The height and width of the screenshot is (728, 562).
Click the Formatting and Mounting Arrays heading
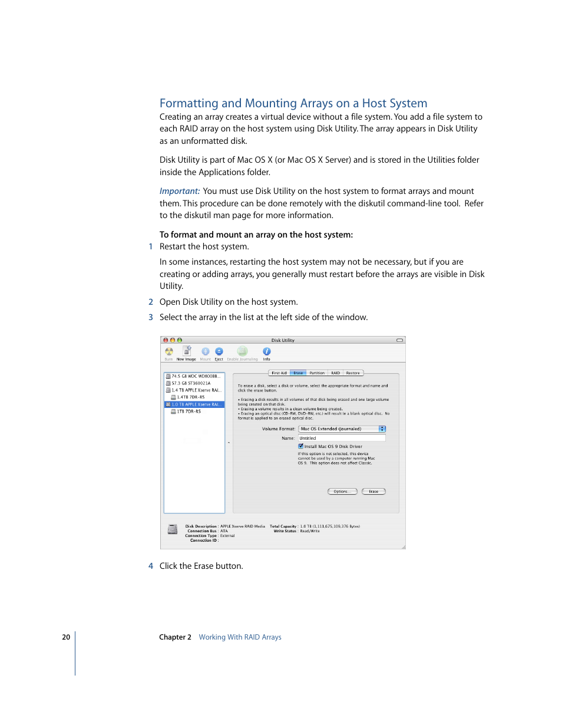coord(293,103)
